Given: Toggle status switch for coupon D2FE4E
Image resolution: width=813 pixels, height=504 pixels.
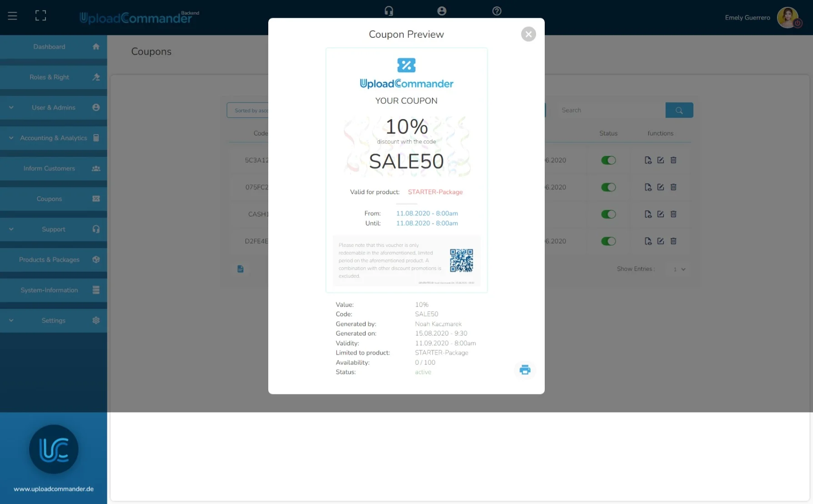Looking at the screenshot, I should coord(608,241).
